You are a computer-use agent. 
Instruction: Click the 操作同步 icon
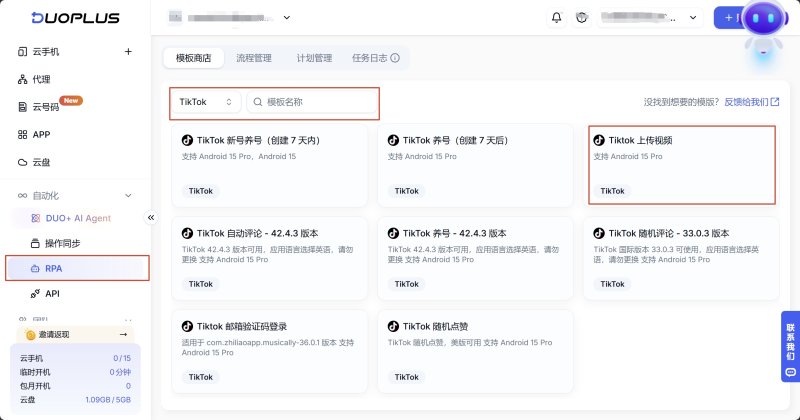(35, 243)
